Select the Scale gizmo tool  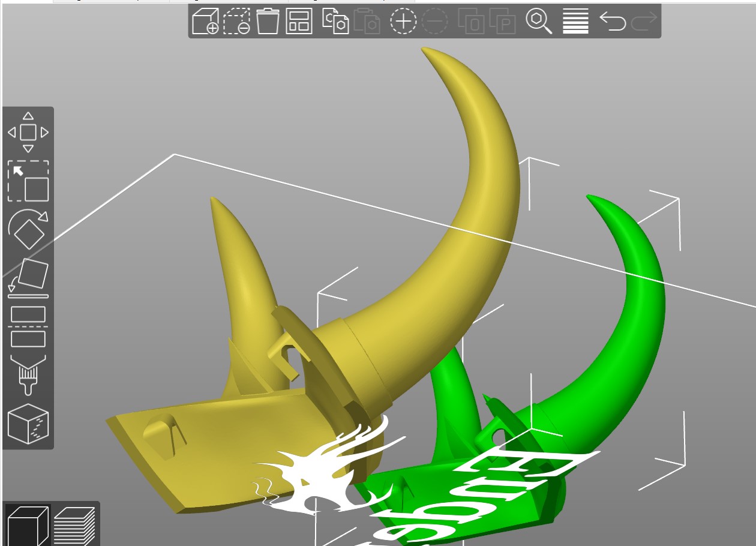coord(28,181)
